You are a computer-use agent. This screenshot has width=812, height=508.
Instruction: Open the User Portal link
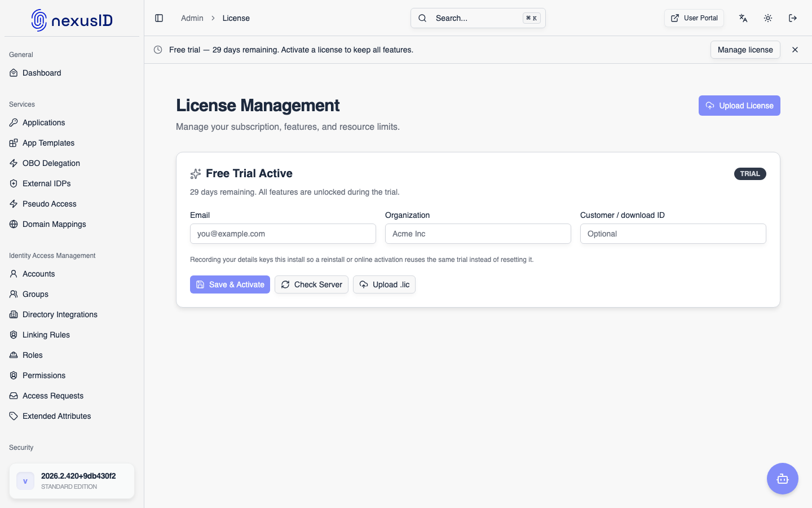694,18
